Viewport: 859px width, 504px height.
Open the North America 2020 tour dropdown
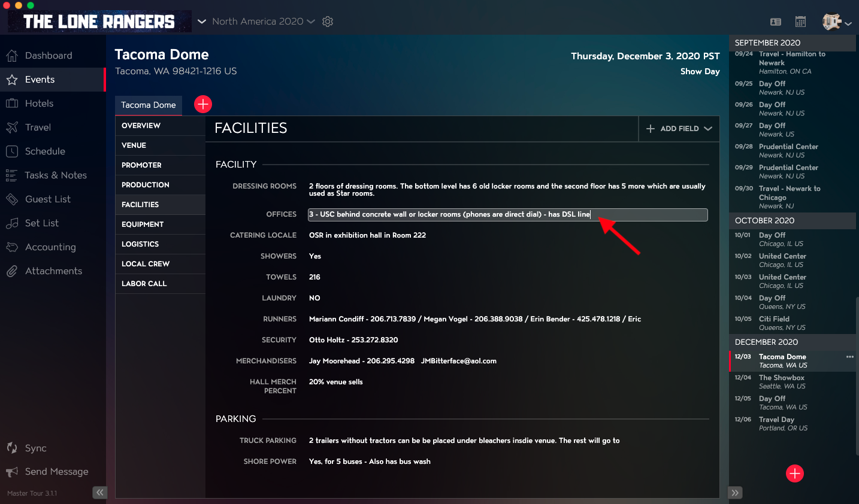[x=263, y=22]
